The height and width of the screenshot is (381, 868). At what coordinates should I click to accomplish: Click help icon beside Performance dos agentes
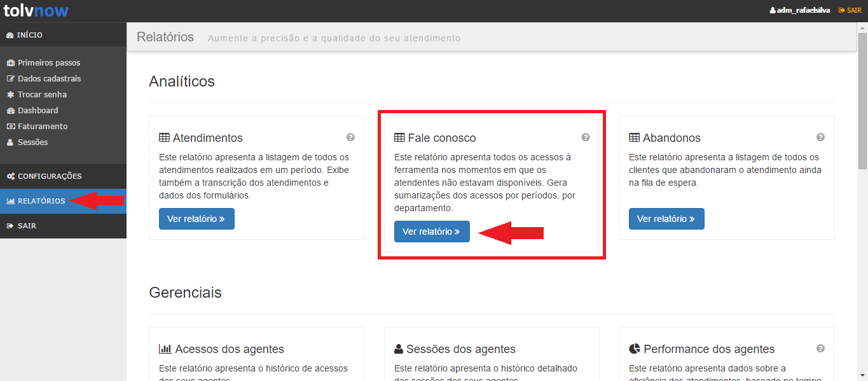coord(820,349)
